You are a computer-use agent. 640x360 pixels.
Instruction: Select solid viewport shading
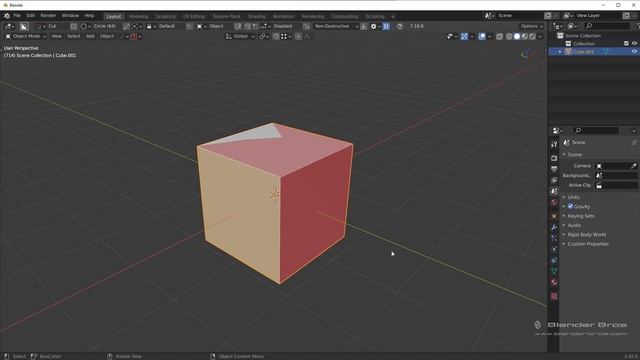coord(517,36)
